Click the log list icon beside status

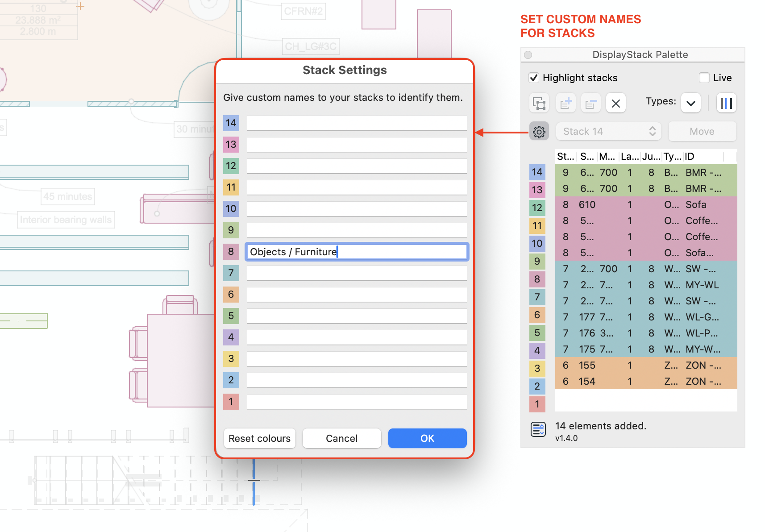(x=538, y=429)
